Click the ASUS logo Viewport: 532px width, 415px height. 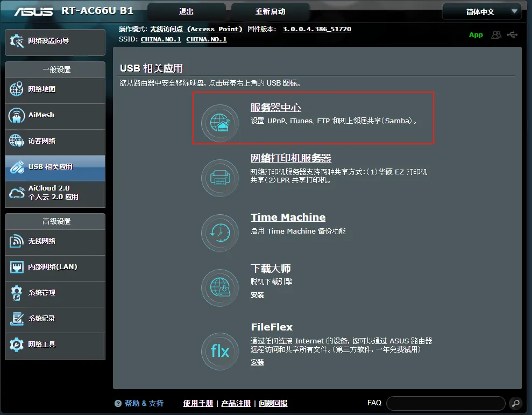(33, 12)
